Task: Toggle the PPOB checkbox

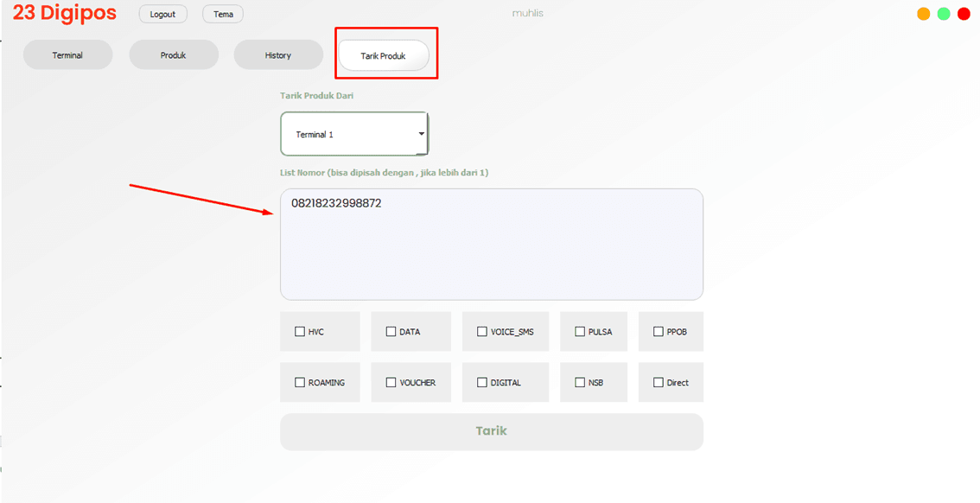Action: point(659,332)
